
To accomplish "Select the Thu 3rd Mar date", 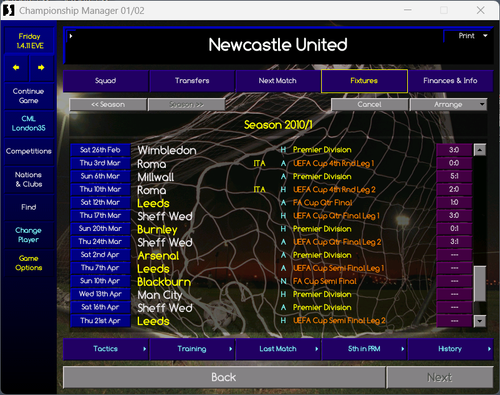I will [100, 163].
